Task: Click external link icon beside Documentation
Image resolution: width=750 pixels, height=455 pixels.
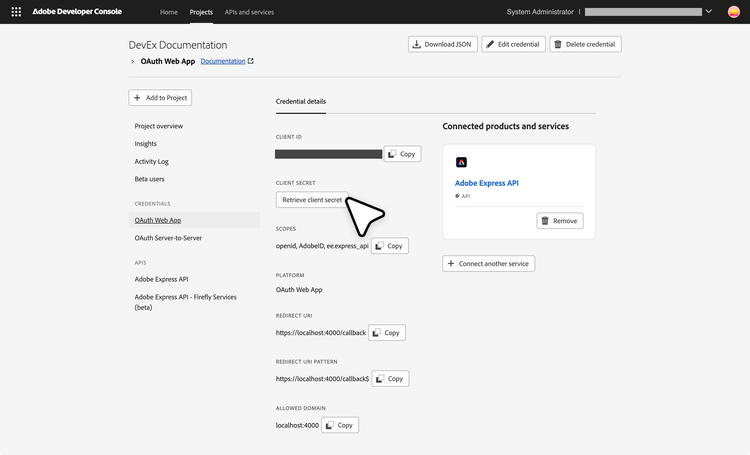Action: click(x=251, y=61)
